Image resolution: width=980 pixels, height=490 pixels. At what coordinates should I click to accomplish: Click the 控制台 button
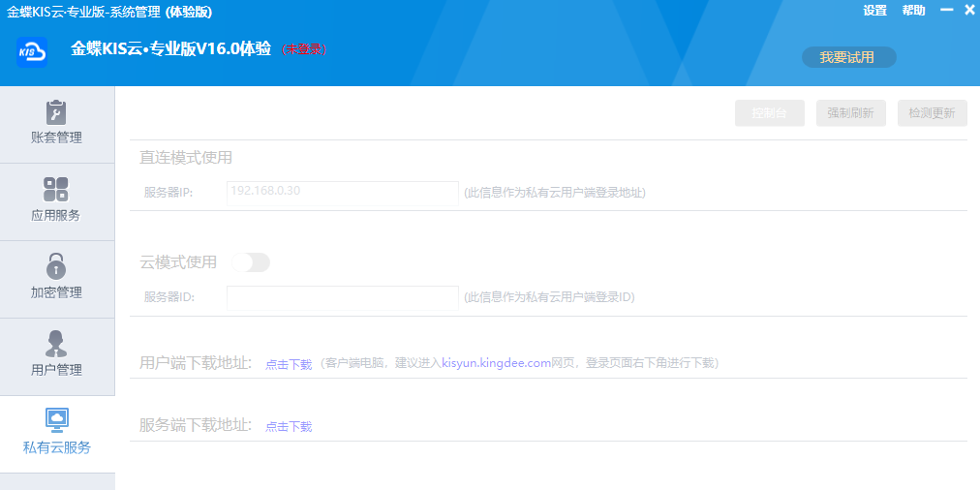[x=769, y=113]
